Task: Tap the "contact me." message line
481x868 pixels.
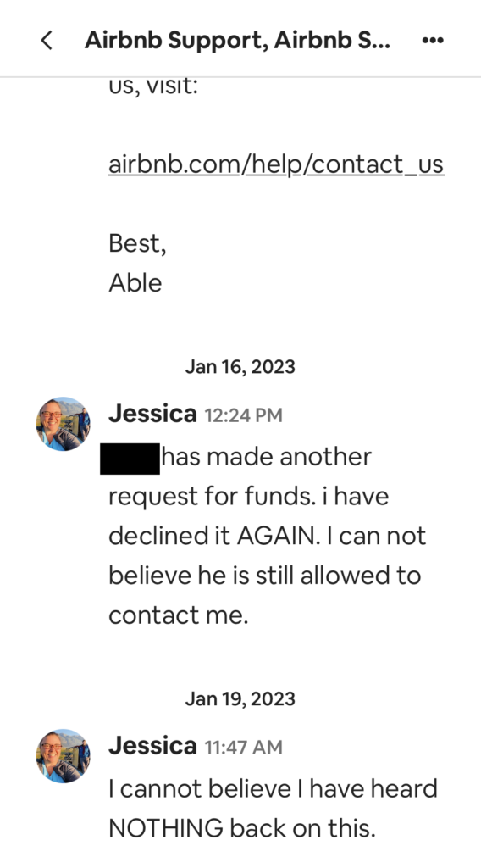Action: tap(179, 615)
